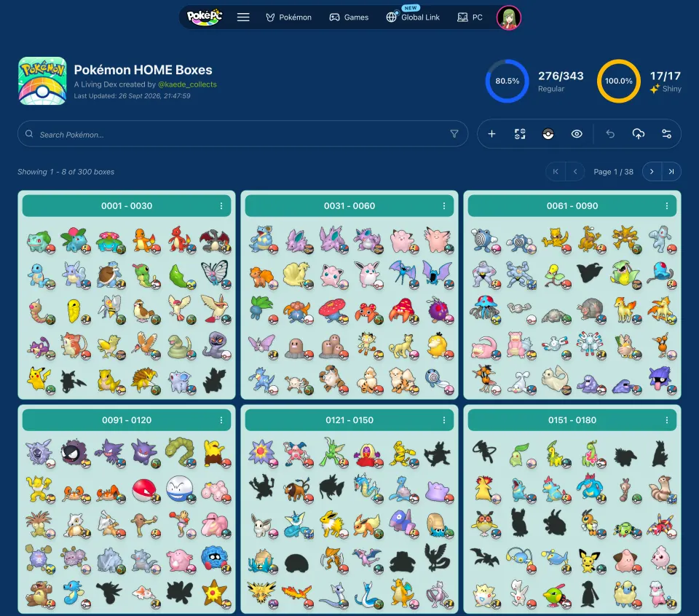This screenshot has width=699, height=616.
Task: Click the 0121 - 0150 box title
Action: (349, 420)
